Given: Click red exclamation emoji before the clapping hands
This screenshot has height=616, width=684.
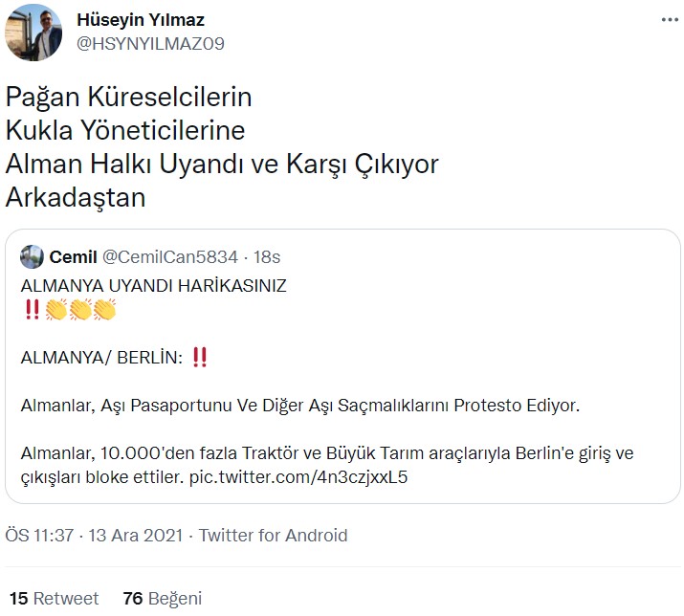Looking at the screenshot, I should coord(32,309).
